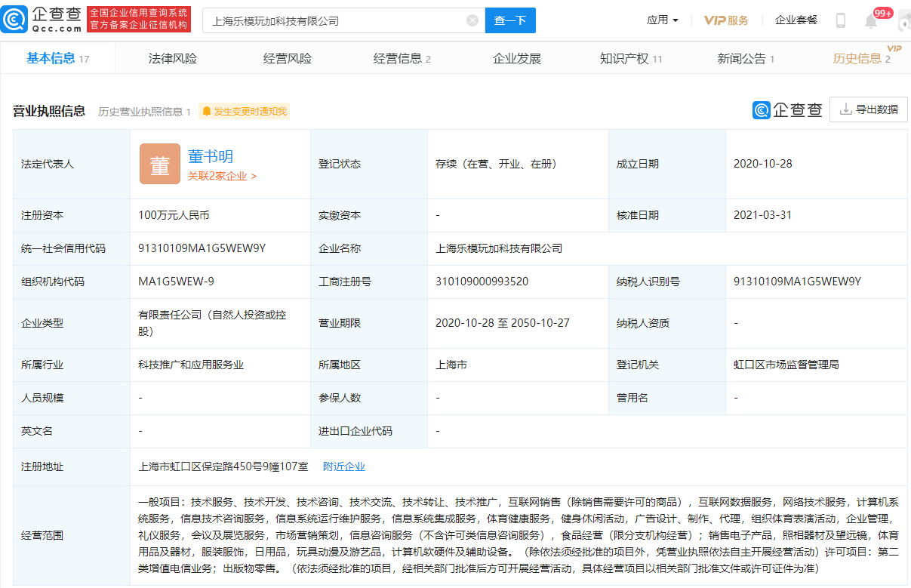
Task: Click the 企查查 watermark logo beside export
Action: pyautogui.click(x=787, y=110)
